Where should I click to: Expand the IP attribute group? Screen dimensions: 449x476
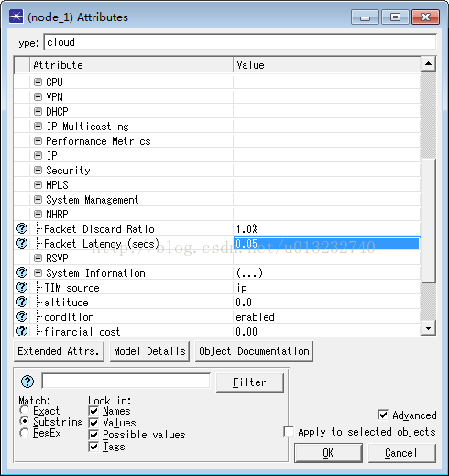point(38,155)
